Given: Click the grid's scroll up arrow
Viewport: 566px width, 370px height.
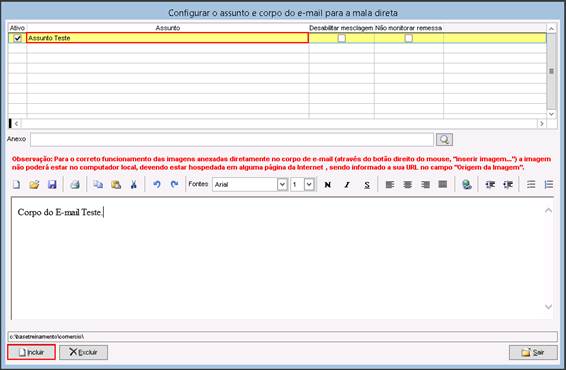Looking at the screenshot, I should click(551, 28).
